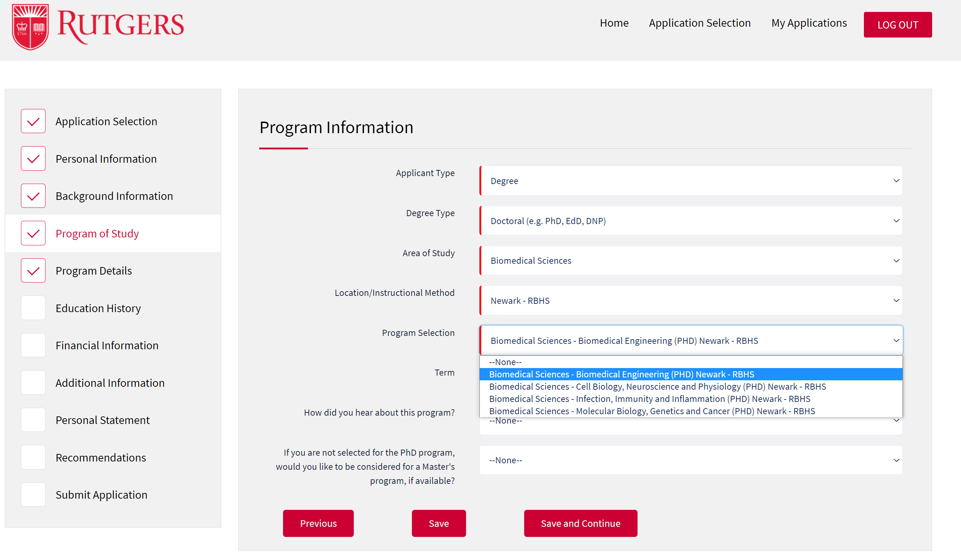Screen dimensions: 961x560
Task: Open the Submit Application section
Action: tap(101, 494)
